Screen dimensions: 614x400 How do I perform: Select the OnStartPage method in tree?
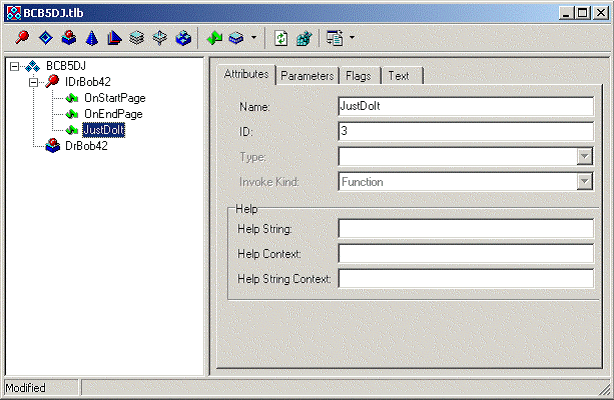tap(112, 98)
